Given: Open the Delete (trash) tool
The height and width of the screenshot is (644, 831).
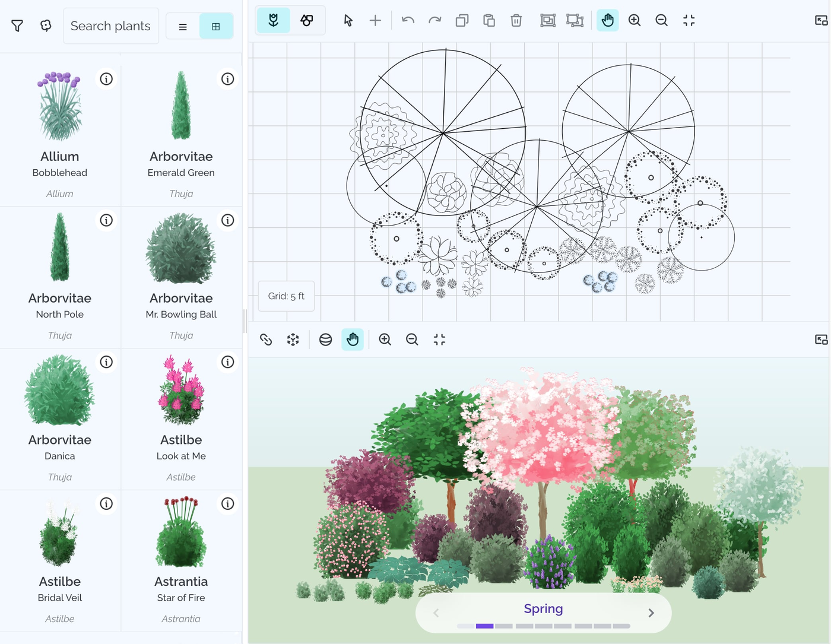Looking at the screenshot, I should 516,20.
